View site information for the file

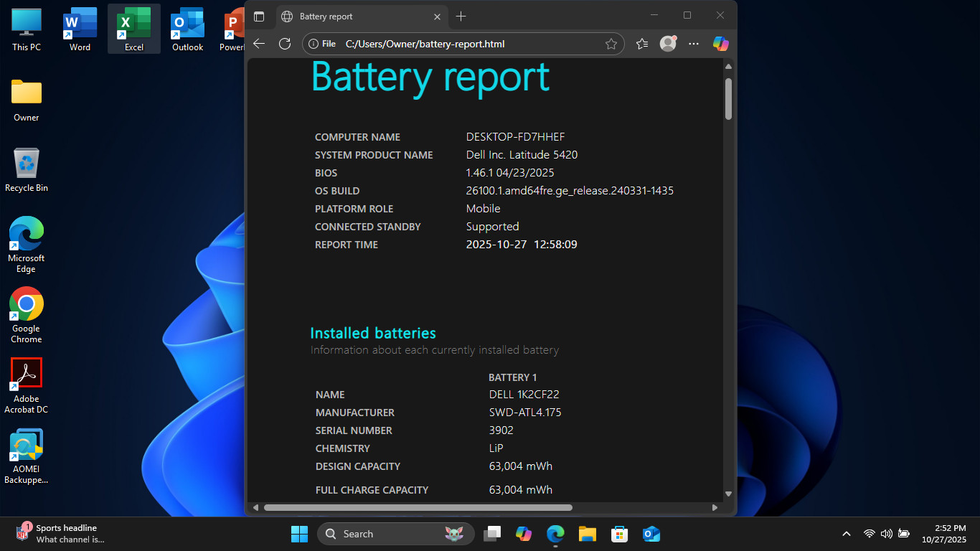(x=322, y=44)
